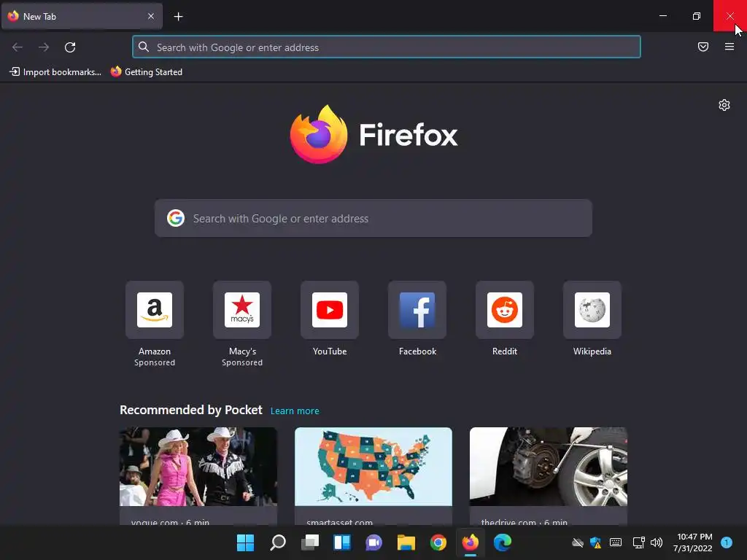Reload the current page
The width and height of the screenshot is (747, 560).
[x=70, y=47]
